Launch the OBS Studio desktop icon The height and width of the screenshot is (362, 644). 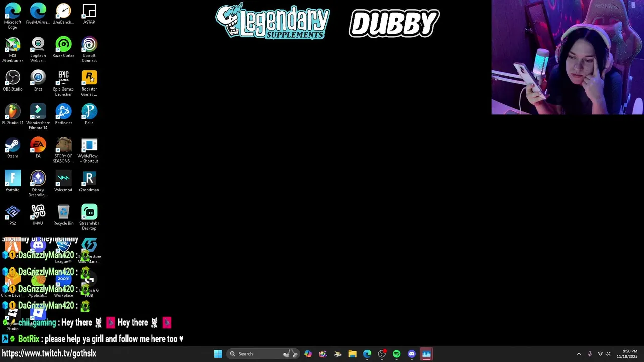coord(13,80)
